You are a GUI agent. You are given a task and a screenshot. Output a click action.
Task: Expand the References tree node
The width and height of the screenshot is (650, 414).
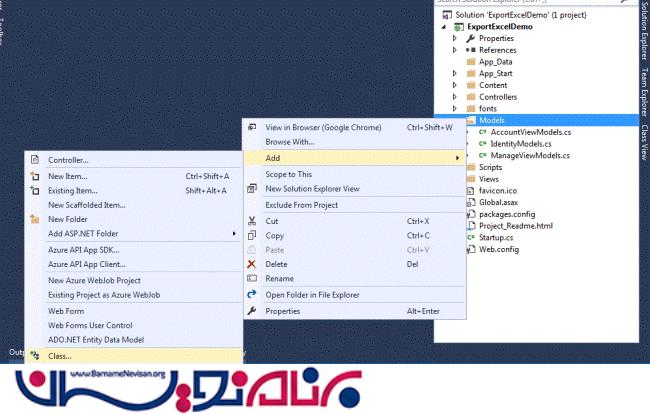[x=455, y=50]
